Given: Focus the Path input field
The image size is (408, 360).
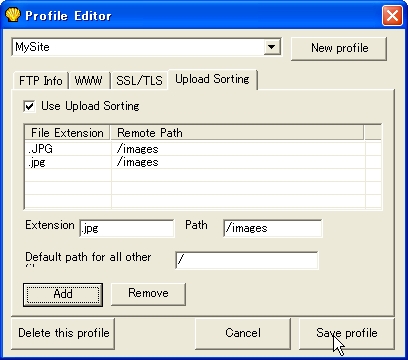Looking at the screenshot, I should [x=273, y=228].
